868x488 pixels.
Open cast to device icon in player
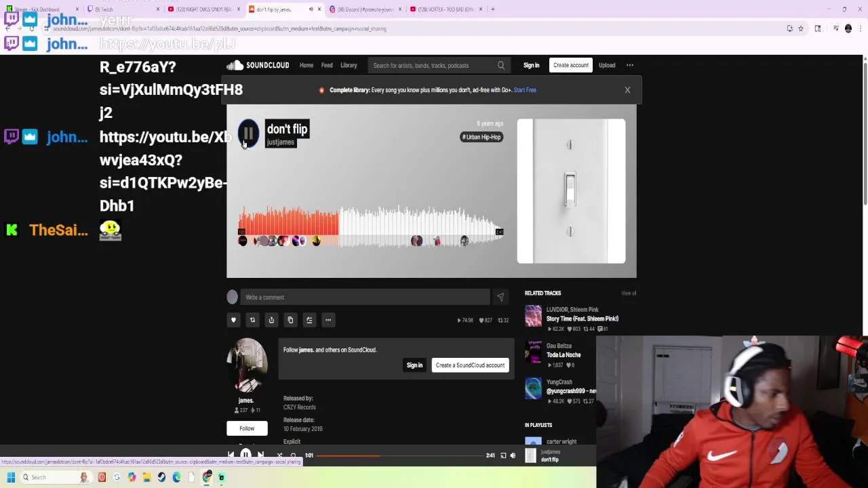503,455
